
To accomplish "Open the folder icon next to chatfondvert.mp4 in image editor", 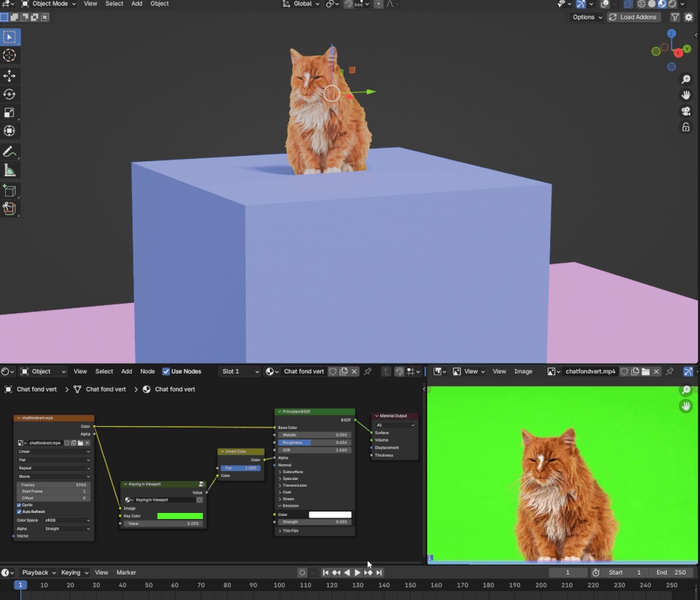I will pos(645,371).
